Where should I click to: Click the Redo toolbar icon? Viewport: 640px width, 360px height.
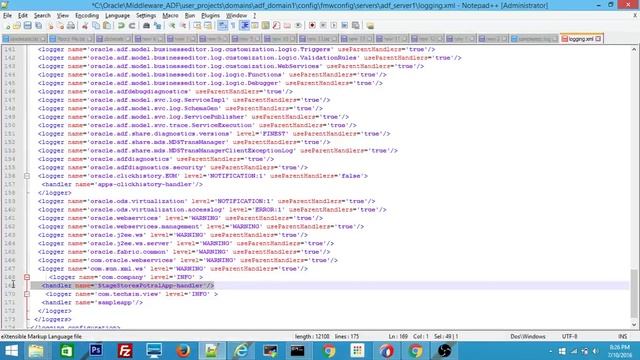coord(132,26)
